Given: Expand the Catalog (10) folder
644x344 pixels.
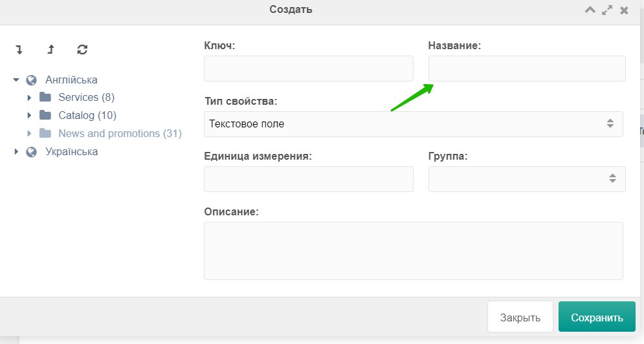Looking at the screenshot, I should pyautogui.click(x=29, y=115).
